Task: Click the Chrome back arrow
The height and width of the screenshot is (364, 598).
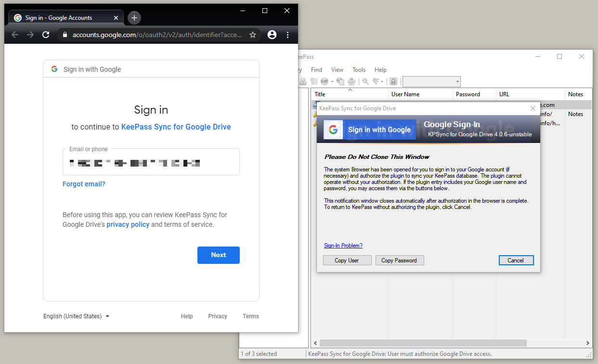Action: pyautogui.click(x=15, y=35)
